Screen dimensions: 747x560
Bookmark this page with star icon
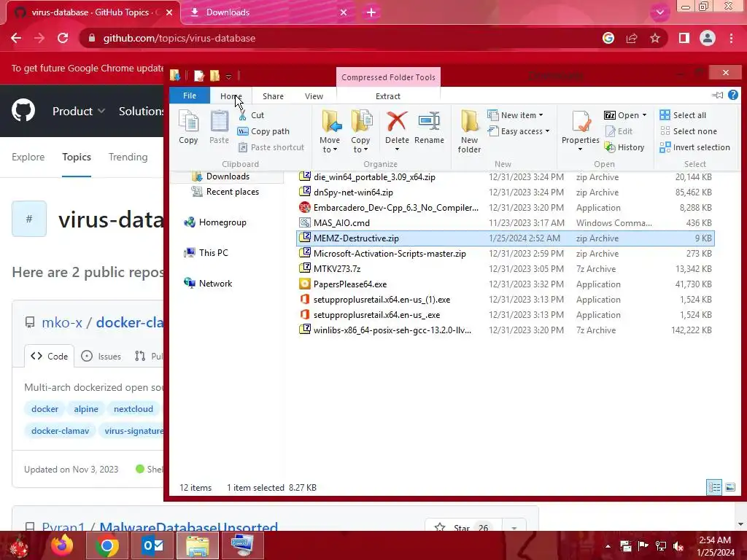[655, 38]
